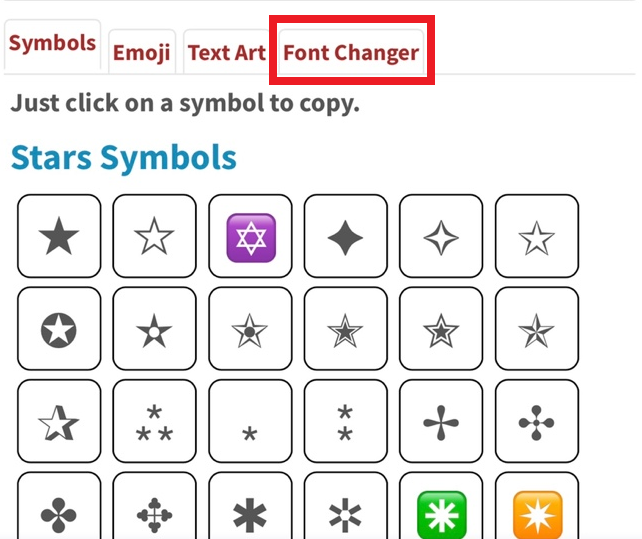Copy the four-teardrop propeller asterisk symbol
This screenshot has width=642, height=539.
(441, 421)
